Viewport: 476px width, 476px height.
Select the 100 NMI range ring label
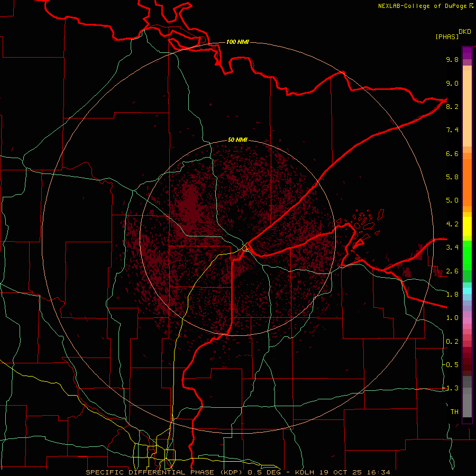point(237,42)
